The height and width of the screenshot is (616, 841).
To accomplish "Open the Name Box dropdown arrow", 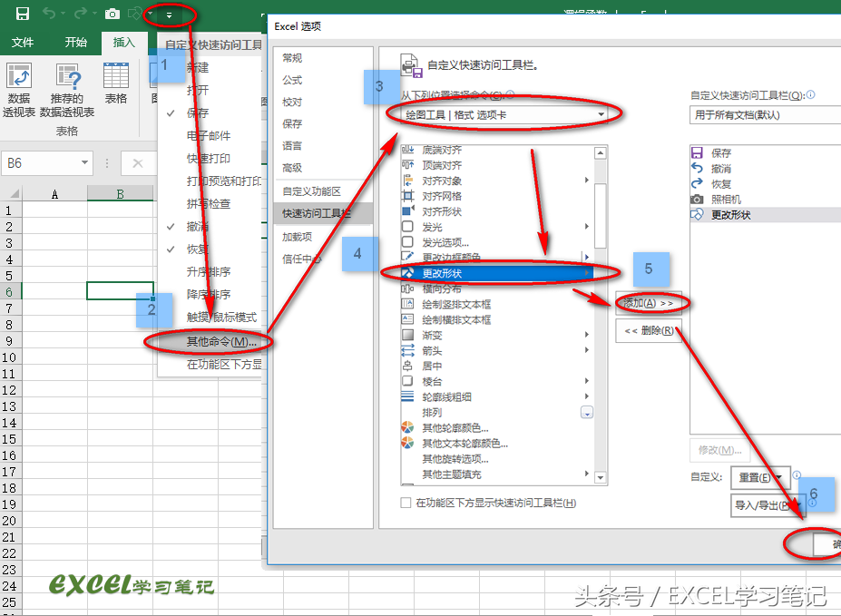I will pos(84,162).
